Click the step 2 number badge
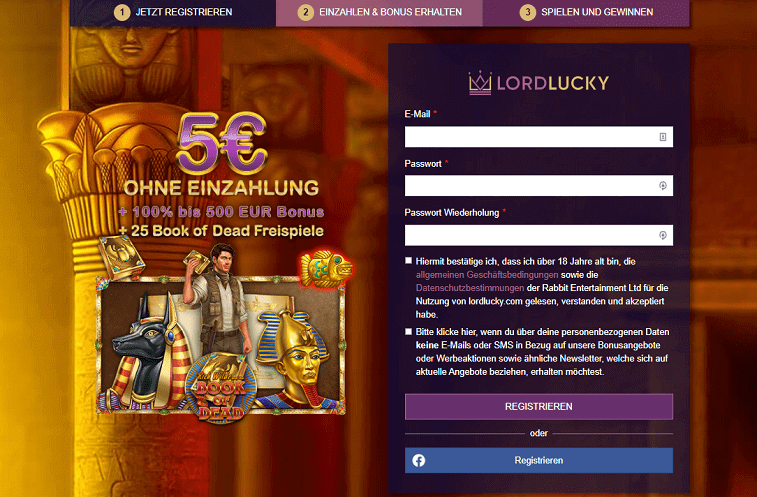The height and width of the screenshot is (497, 757). [x=305, y=12]
